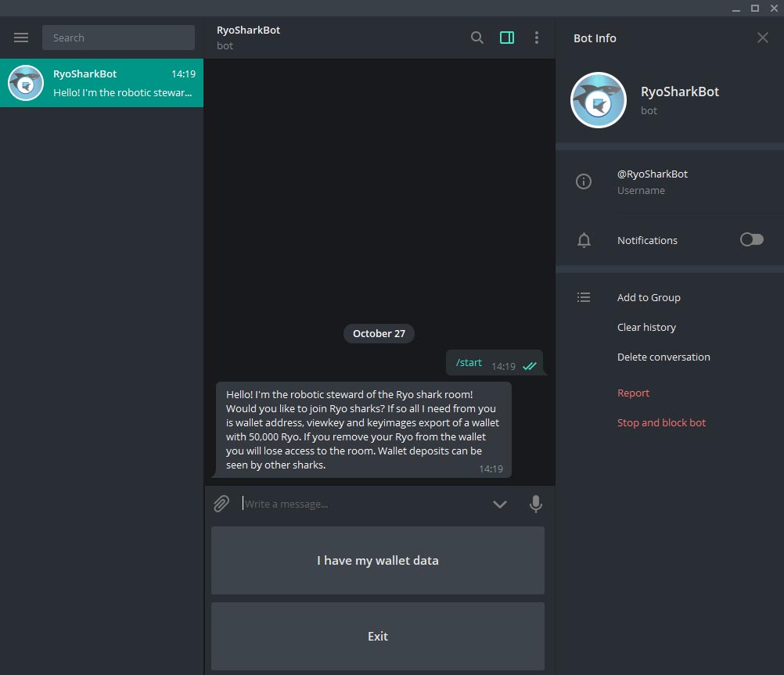Click the Search input field
Image resolution: width=784 pixels, height=675 pixels.
(118, 38)
